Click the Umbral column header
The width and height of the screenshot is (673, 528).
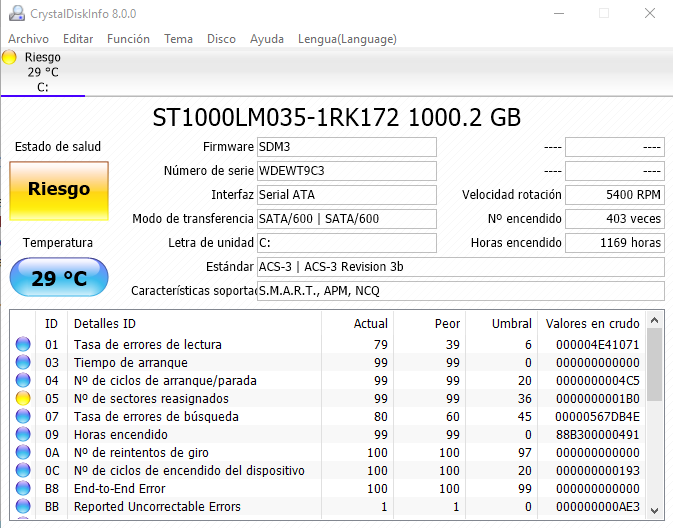tap(501, 324)
